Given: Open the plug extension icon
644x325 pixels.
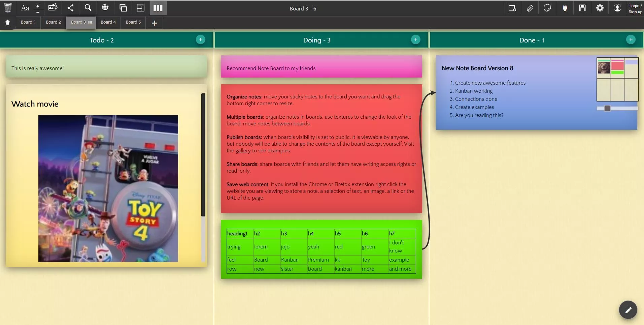Looking at the screenshot, I should tap(565, 8).
